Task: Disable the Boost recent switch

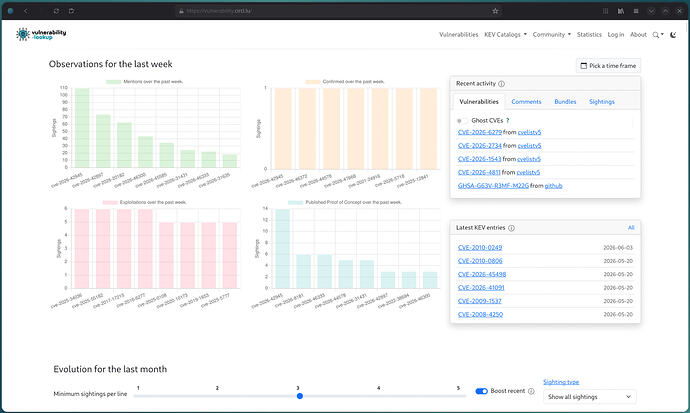Action: pyautogui.click(x=481, y=391)
